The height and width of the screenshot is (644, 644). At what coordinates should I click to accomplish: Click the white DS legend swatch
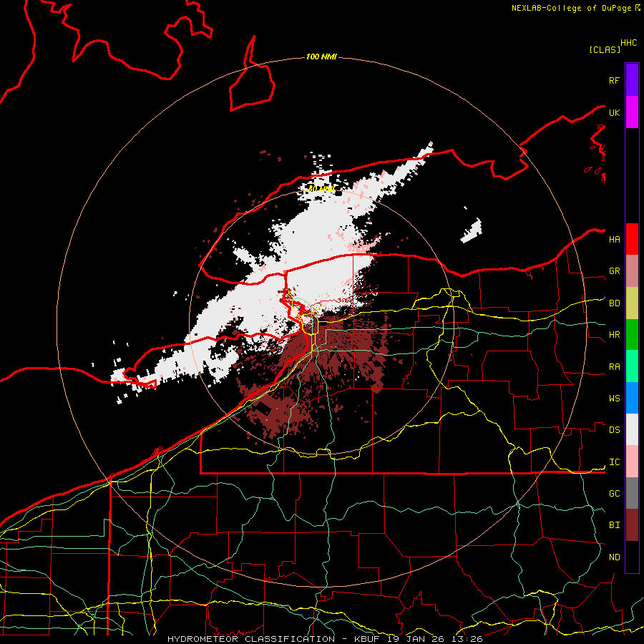click(632, 429)
